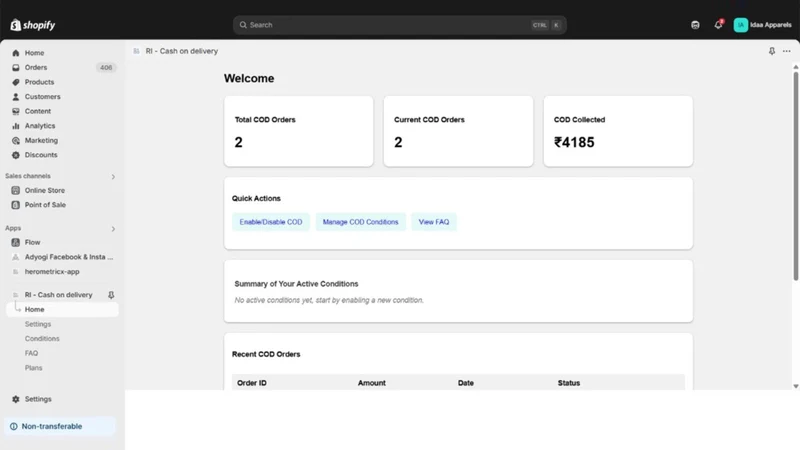Click the pin icon in the app header bar
Viewport: 800px width, 450px height.
tap(772, 51)
